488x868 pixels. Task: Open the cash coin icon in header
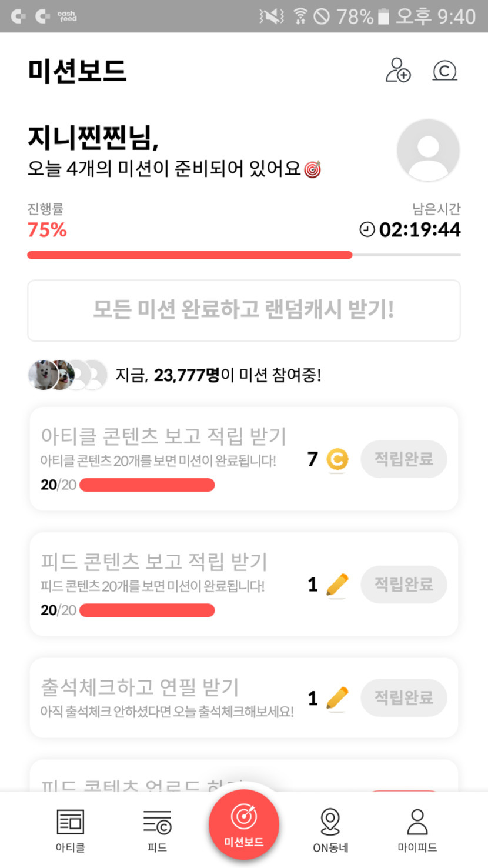445,71
